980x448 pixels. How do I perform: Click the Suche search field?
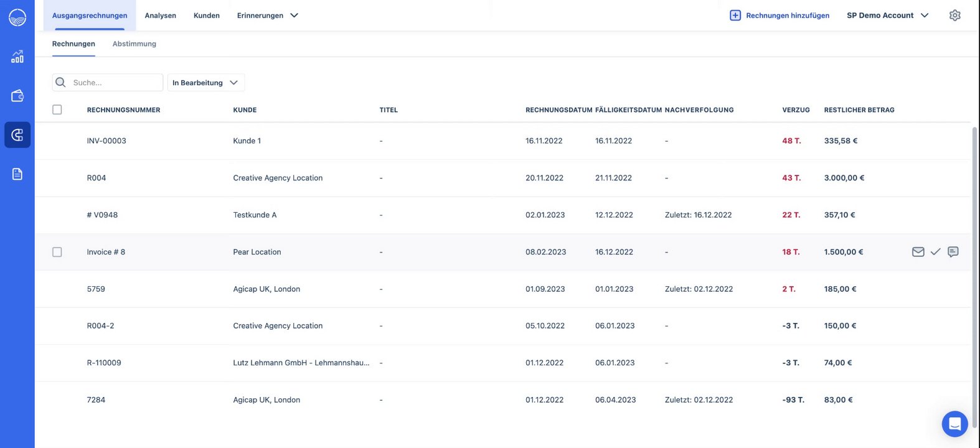115,83
